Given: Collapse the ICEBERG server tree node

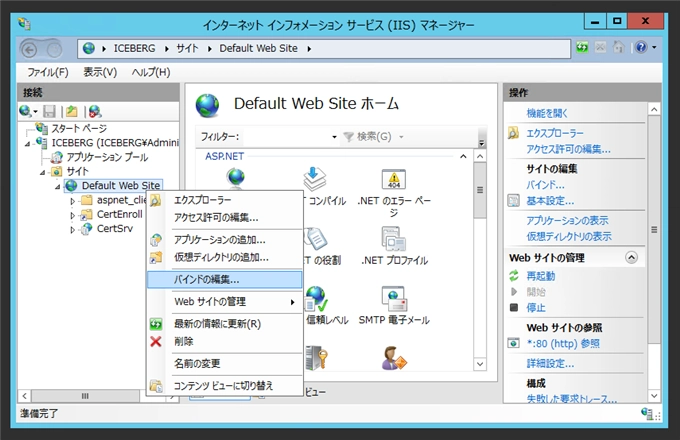Looking at the screenshot, I should point(27,144).
